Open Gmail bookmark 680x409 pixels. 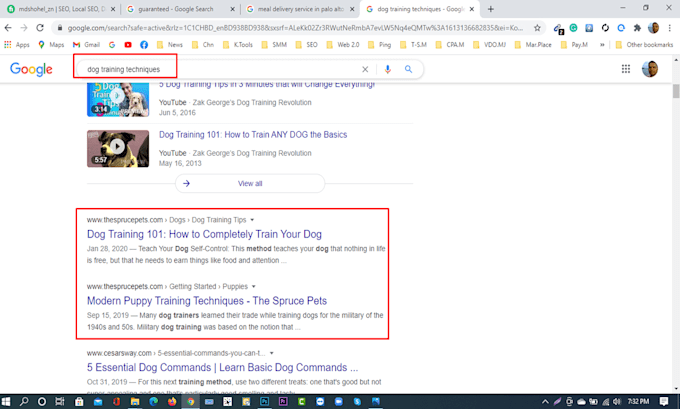pos(86,45)
